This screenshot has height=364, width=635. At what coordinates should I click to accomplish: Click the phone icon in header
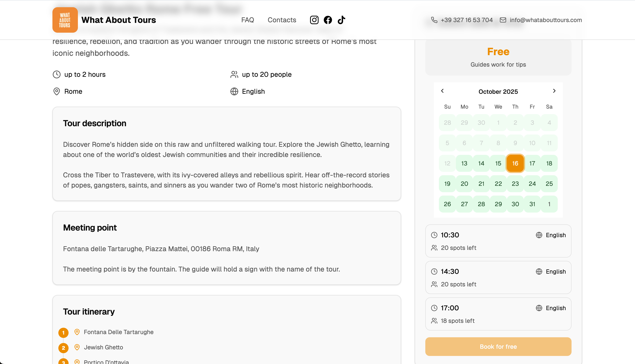click(434, 20)
